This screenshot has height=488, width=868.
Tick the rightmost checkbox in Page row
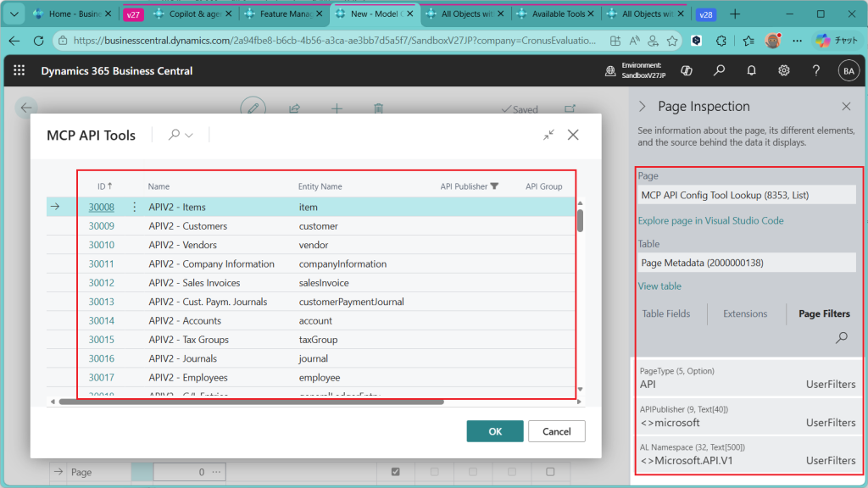[550, 472]
